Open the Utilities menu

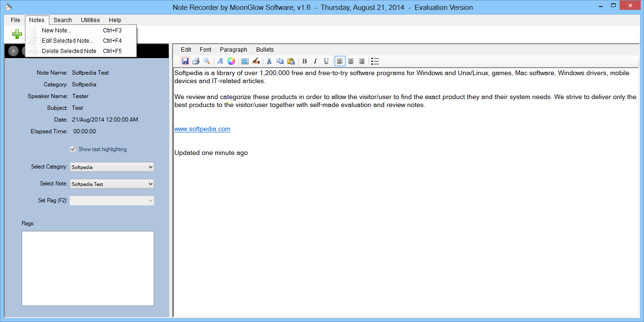pyautogui.click(x=90, y=20)
